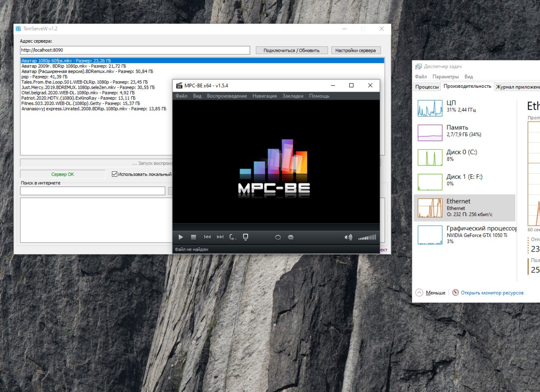Collapse Task Manager with Меньше chevron
This screenshot has height=392, width=540.
(419, 292)
